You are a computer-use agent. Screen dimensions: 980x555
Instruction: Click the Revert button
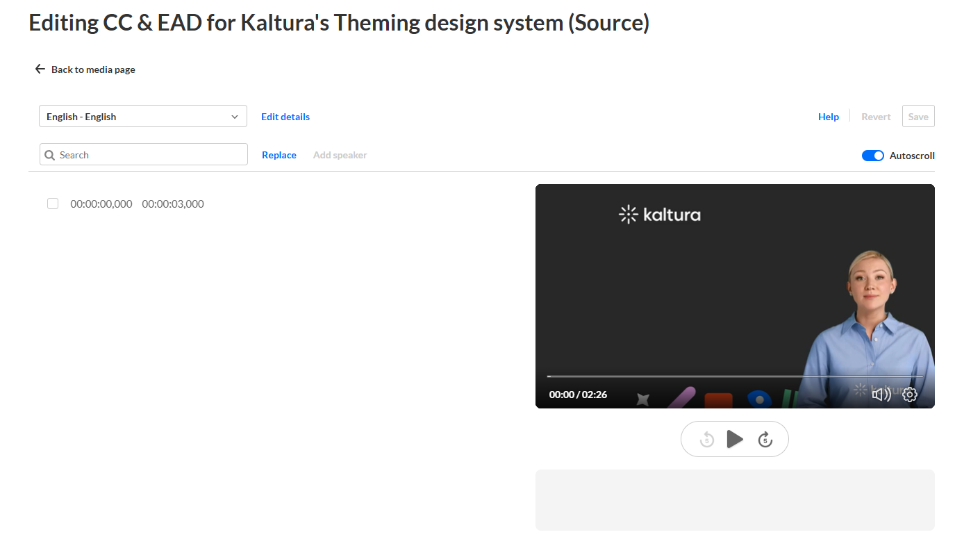click(876, 117)
